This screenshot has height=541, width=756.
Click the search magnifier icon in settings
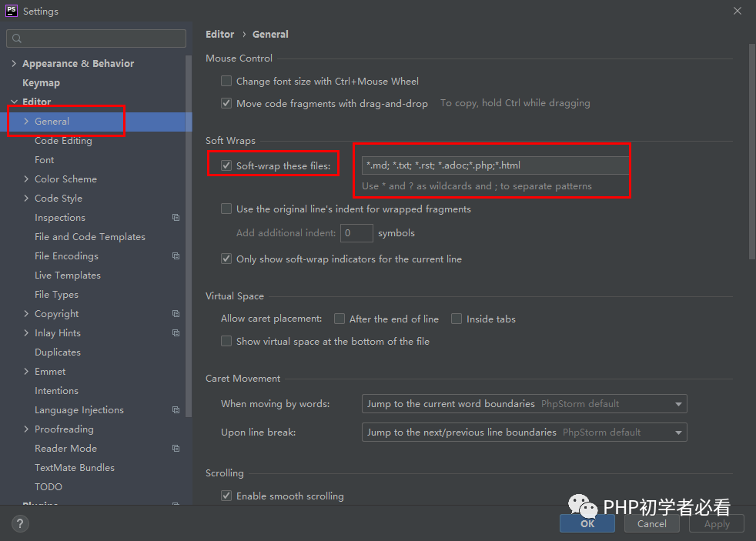coord(17,38)
